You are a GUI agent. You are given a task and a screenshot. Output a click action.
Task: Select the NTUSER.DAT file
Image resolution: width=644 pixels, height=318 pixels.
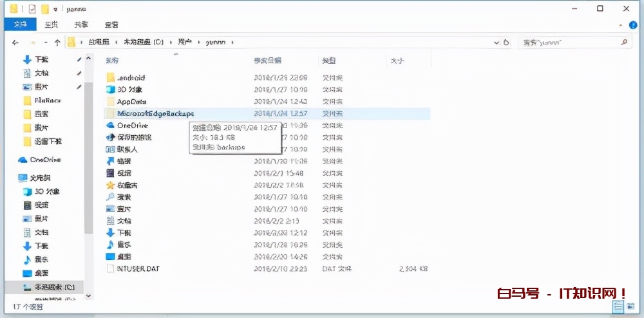click(133, 268)
